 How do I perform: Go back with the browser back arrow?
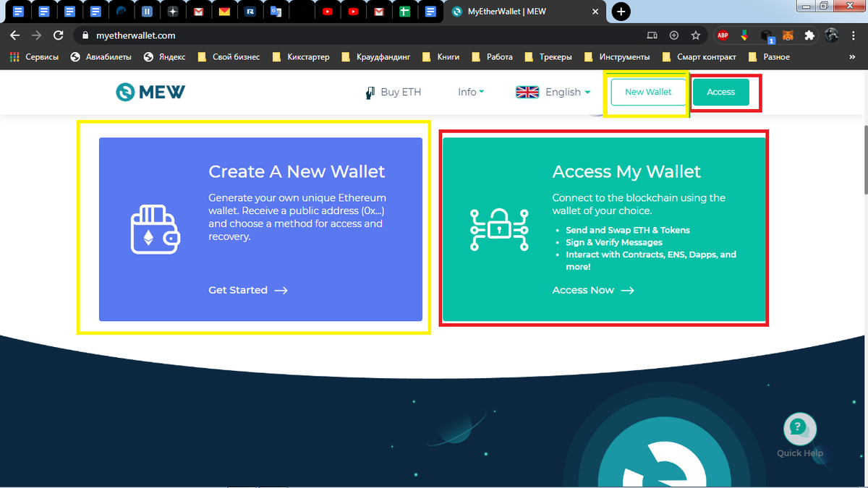(15, 35)
